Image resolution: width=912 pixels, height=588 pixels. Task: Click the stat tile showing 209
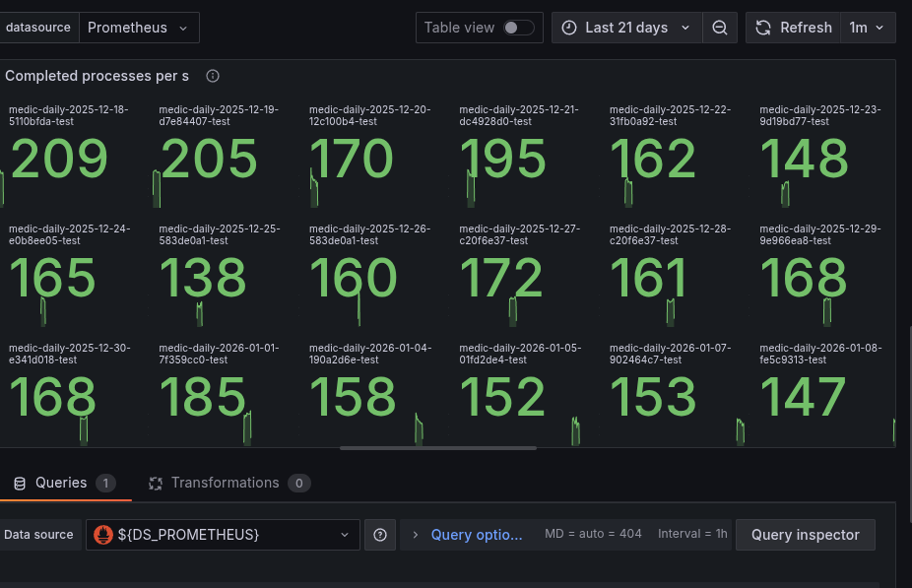(59, 161)
